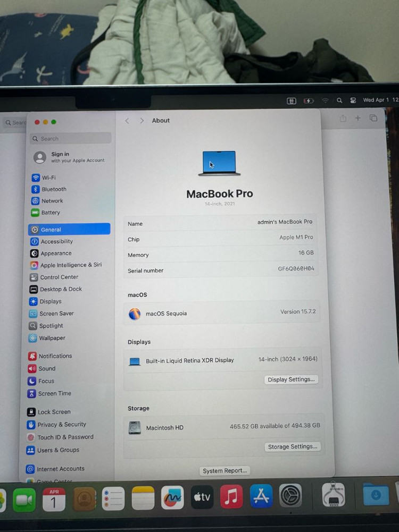The image size is (399, 532).
Task: Open Focus settings
Action: 41,381
